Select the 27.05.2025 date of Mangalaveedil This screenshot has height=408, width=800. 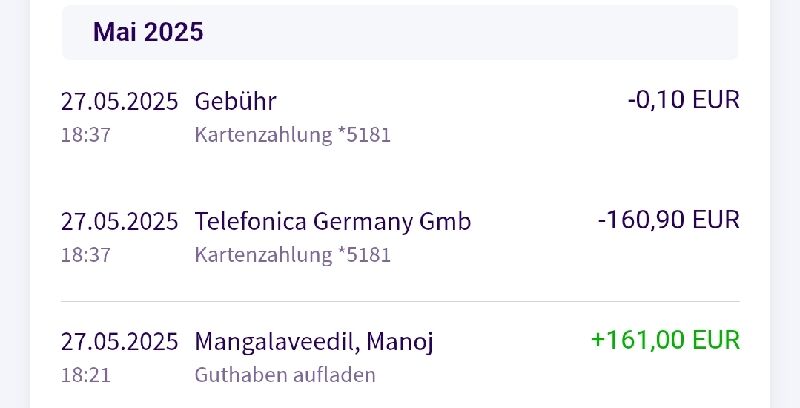[x=119, y=341]
